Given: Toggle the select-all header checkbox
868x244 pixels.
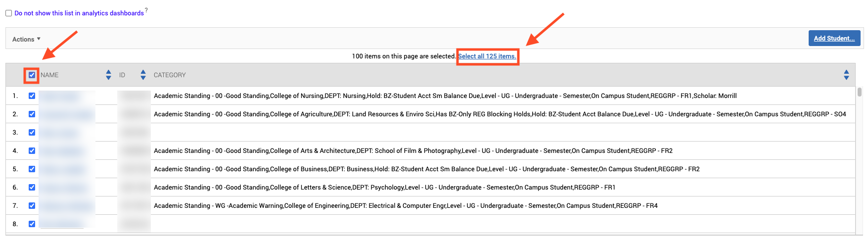Looking at the screenshot, I should click(32, 75).
